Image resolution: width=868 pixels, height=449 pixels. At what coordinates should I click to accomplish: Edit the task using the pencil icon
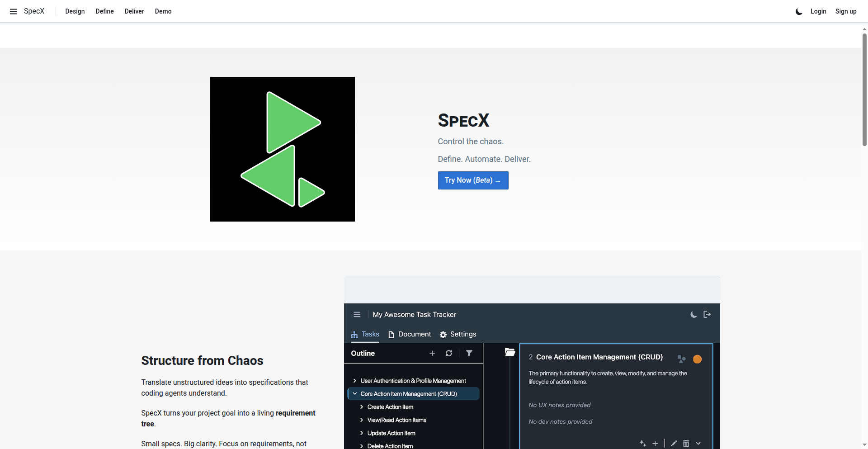click(673, 443)
